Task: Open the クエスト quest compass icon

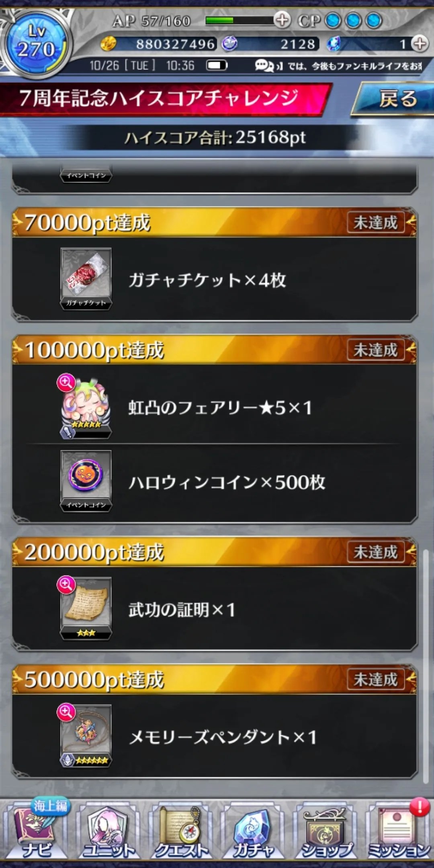Action: coord(181,830)
